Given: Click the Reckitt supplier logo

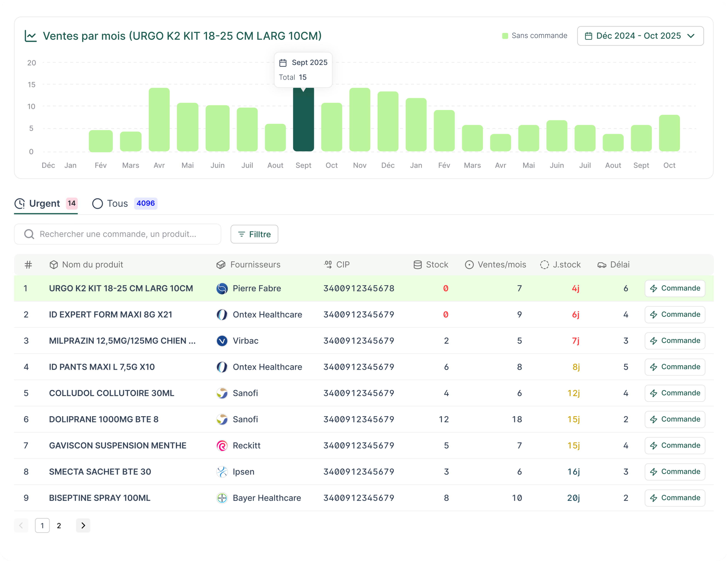Looking at the screenshot, I should click(x=222, y=446).
